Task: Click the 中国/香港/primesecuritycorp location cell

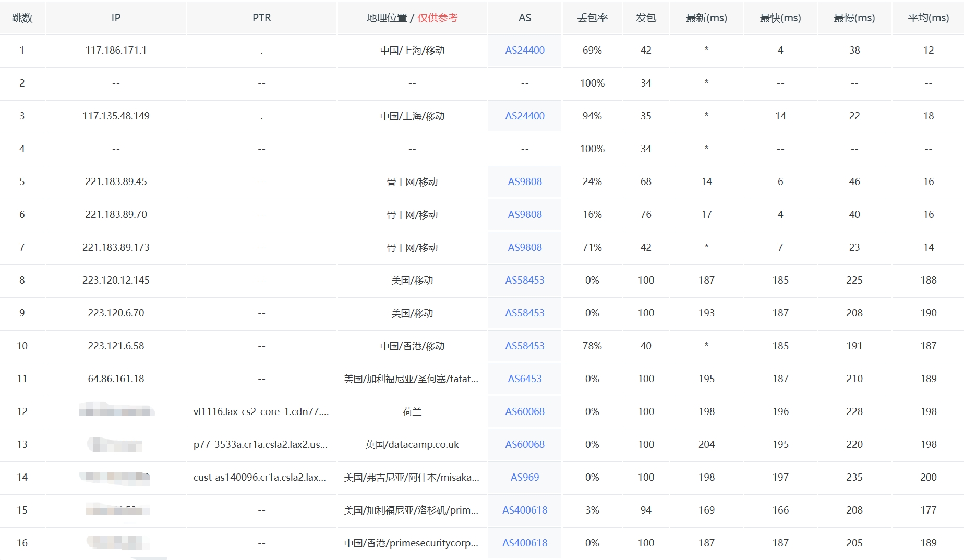Action: pyautogui.click(x=411, y=543)
